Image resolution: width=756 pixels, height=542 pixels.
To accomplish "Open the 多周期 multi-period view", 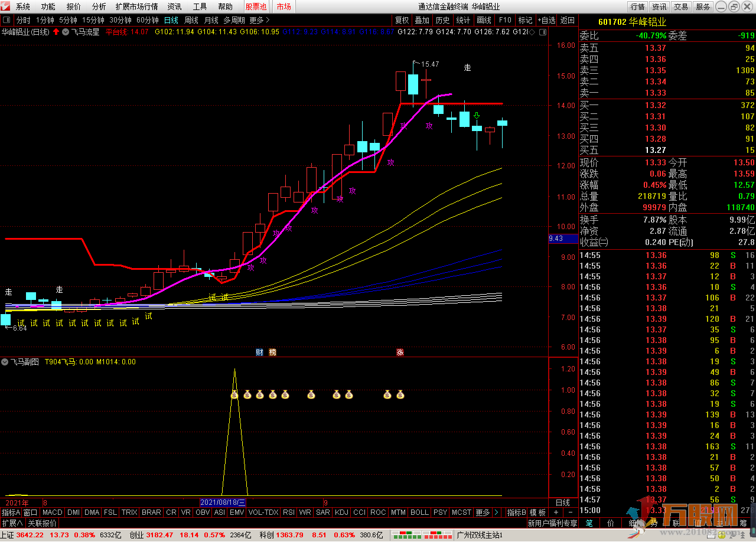I will click(234, 20).
